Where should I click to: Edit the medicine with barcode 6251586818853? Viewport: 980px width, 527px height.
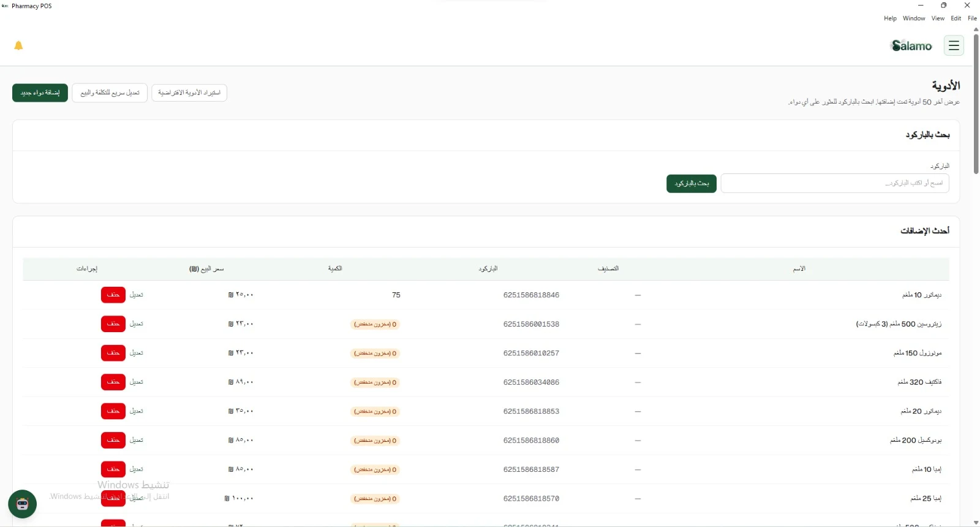click(x=137, y=411)
